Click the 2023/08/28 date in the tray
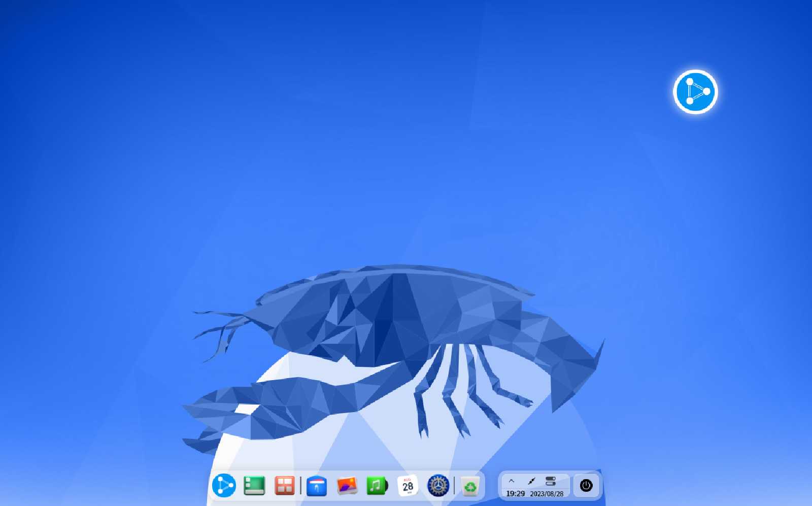This screenshot has height=506, width=812. click(547, 494)
